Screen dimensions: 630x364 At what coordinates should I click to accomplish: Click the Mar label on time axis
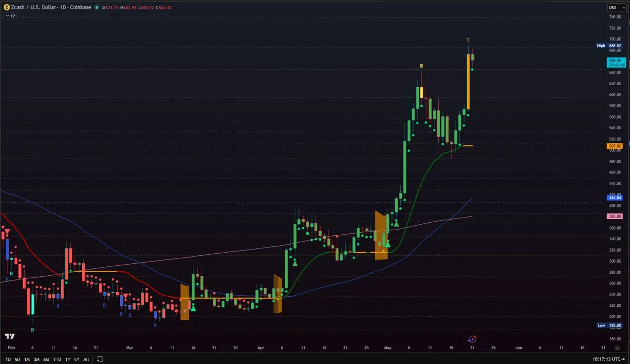click(129, 348)
